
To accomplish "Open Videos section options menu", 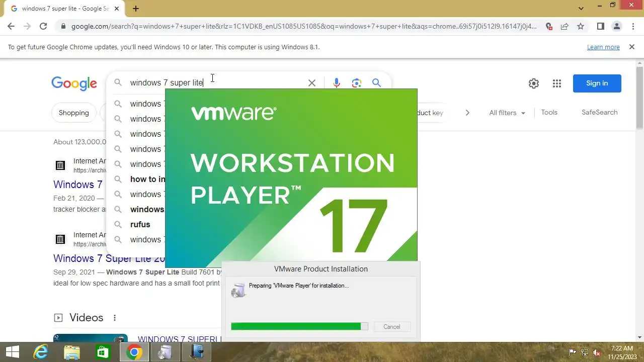I will point(115,318).
